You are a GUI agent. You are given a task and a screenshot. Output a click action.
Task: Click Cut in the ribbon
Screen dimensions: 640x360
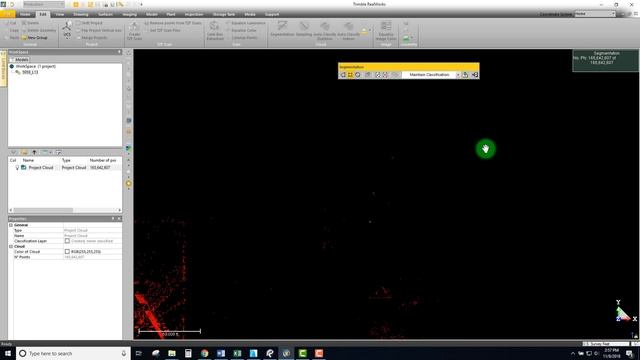coord(11,23)
